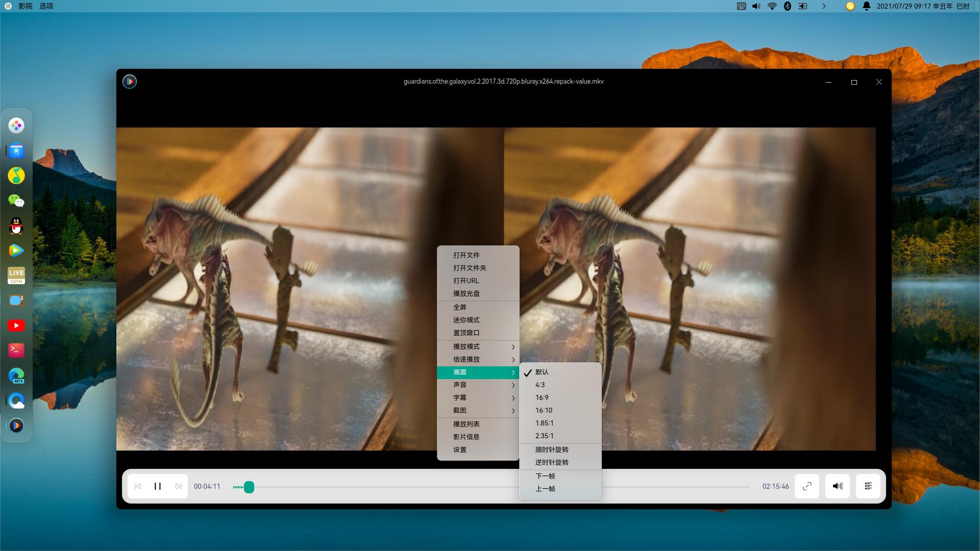Open the terminal from the dock
The image size is (980, 551).
click(16, 350)
